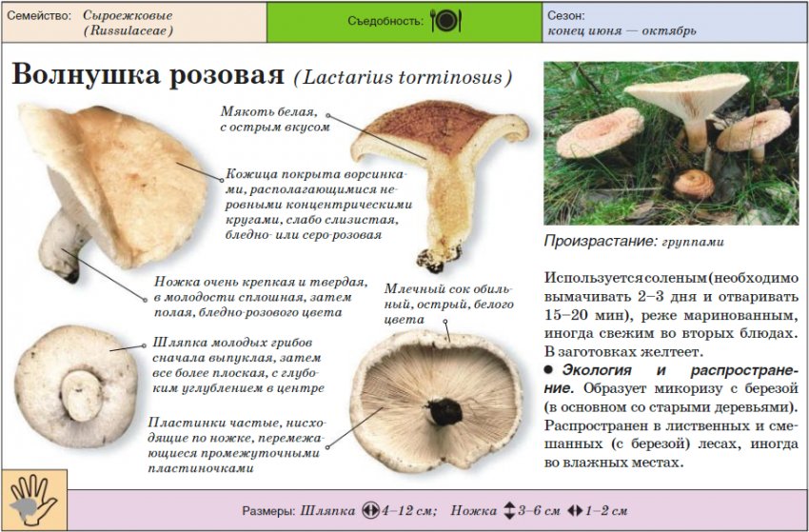Click the Размеры label
The width and height of the screenshot is (809, 532).
(x=268, y=511)
